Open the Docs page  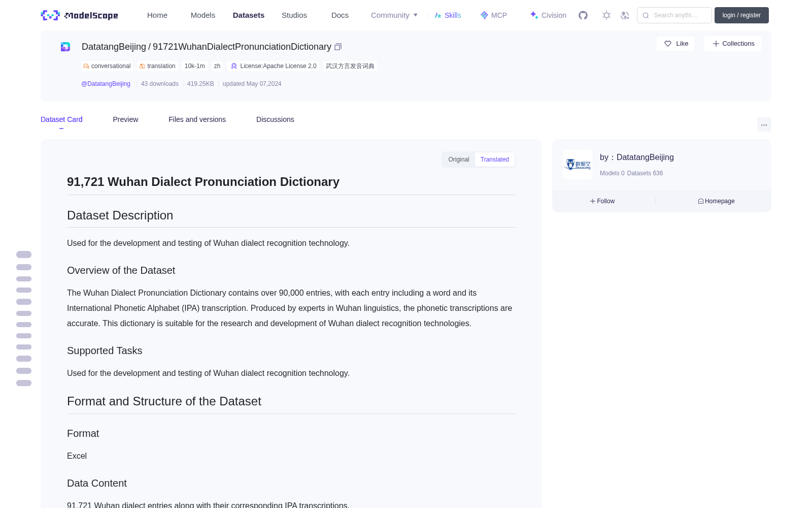pos(340,15)
